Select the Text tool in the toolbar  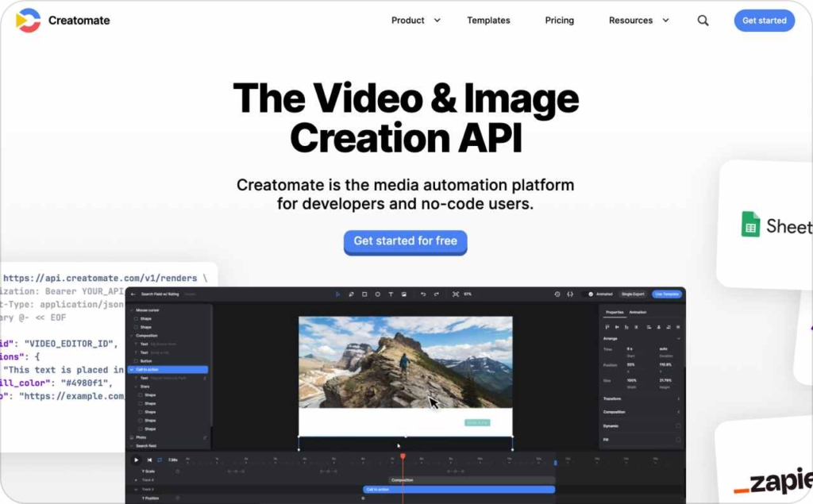click(391, 294)
